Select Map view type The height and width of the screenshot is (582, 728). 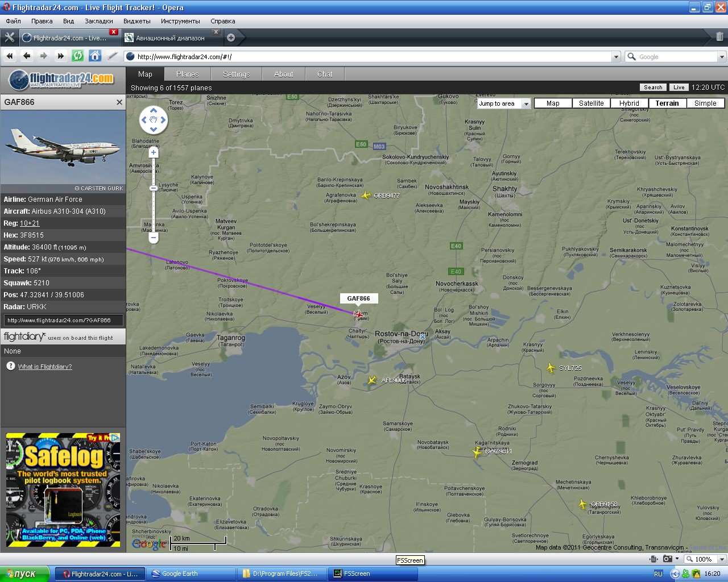[x=553, y=103]
